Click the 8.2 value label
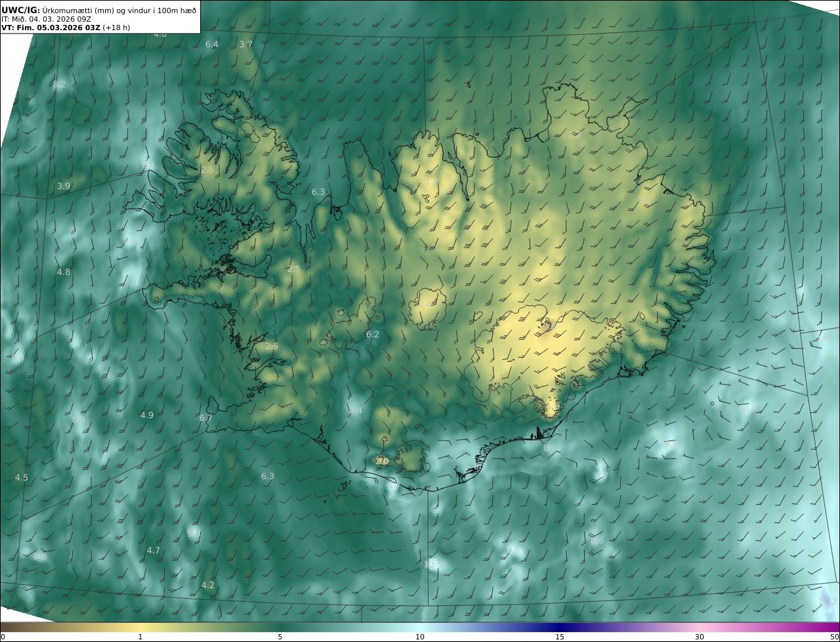 [59, 84]
